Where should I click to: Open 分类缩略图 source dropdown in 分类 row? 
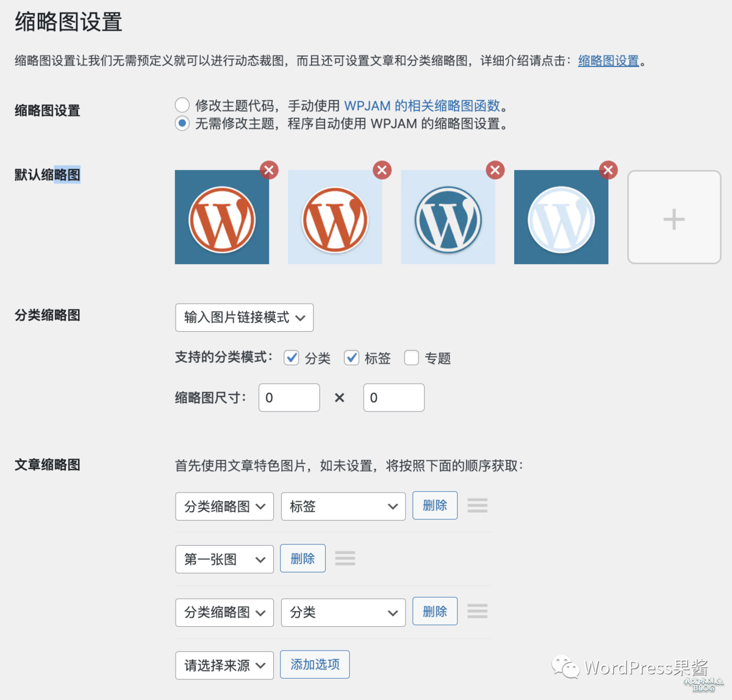click(224, 612)
